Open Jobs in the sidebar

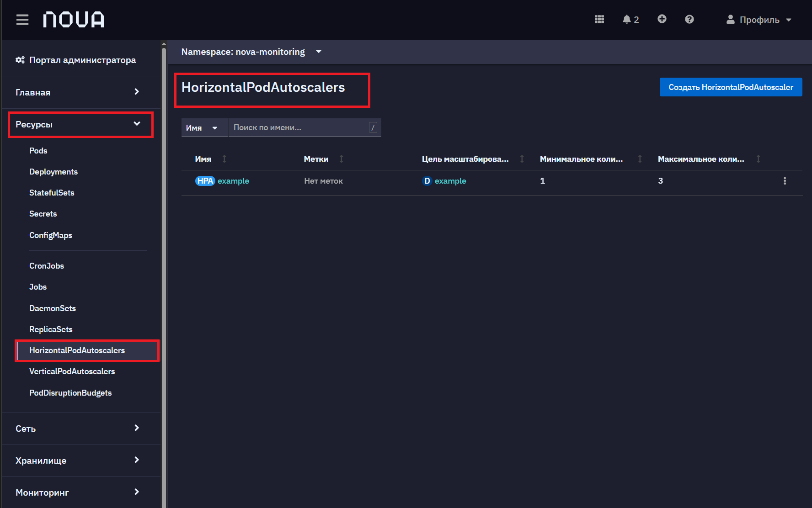tap(38, 287)
